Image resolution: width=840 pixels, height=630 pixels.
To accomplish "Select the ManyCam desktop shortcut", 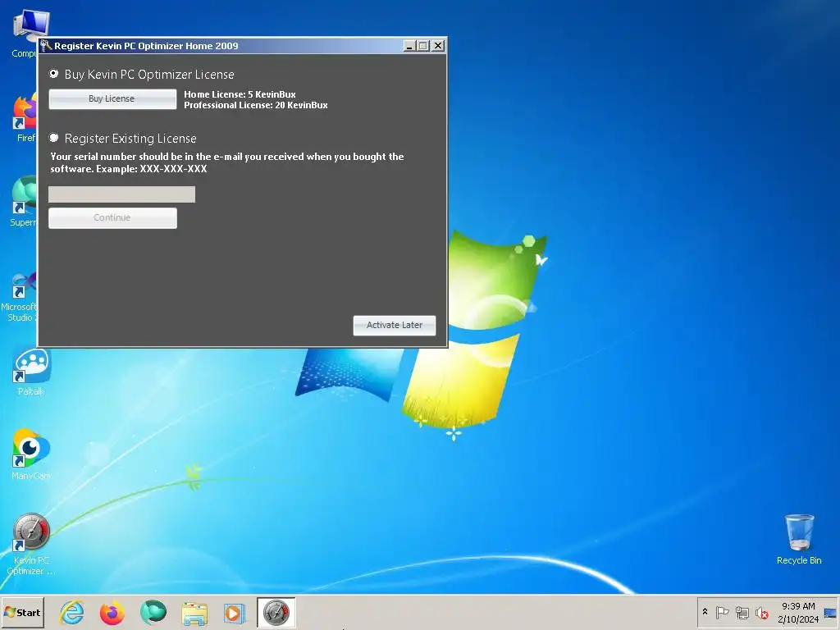I will pyautogui.click(x=31, y=454).
